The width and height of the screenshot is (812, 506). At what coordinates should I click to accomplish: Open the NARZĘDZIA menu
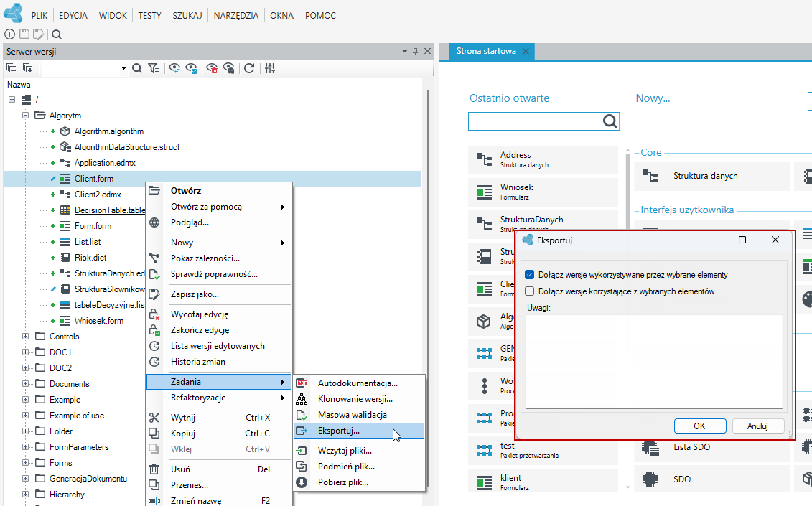tap(236, 16)
